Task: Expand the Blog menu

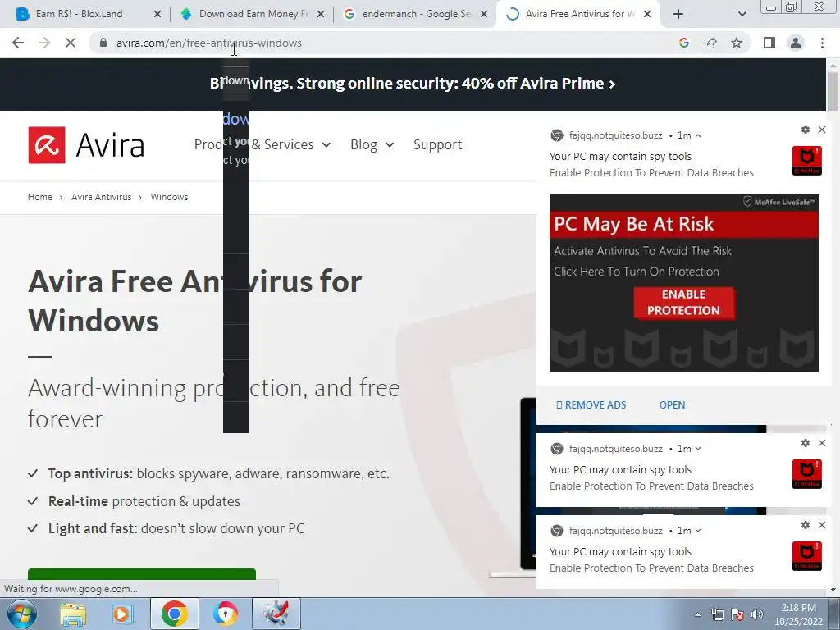Action: pyautogui.click(x=372, y=144)
